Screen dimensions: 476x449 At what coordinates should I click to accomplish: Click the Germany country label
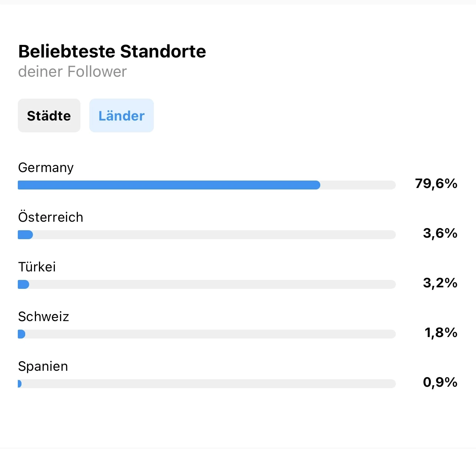46,168
